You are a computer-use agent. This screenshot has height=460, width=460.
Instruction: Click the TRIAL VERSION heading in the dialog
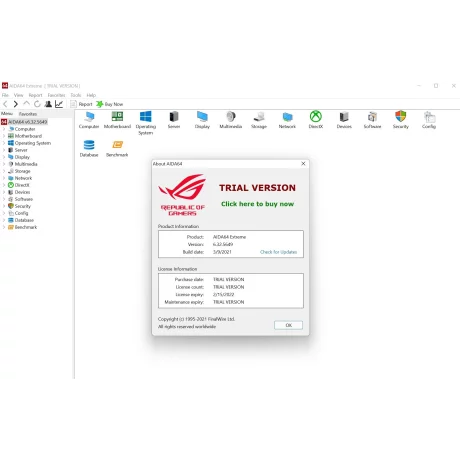[x=257, y=188]
